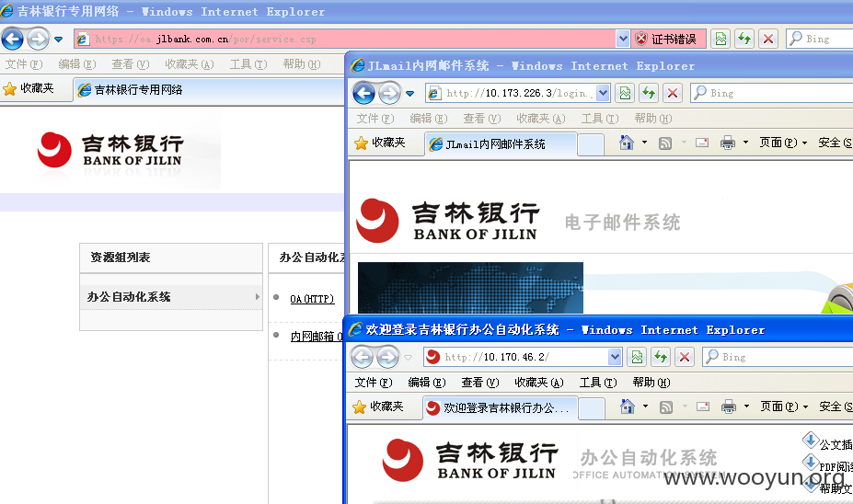Open 文件(F) menu in JLmail window

click(375, 119)
